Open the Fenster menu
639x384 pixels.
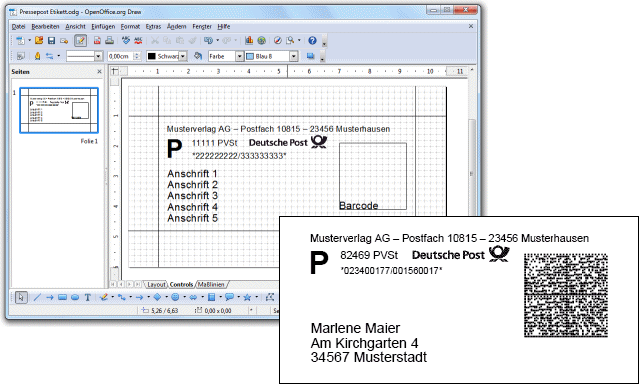pyautogui.click(x=202, y=26)
